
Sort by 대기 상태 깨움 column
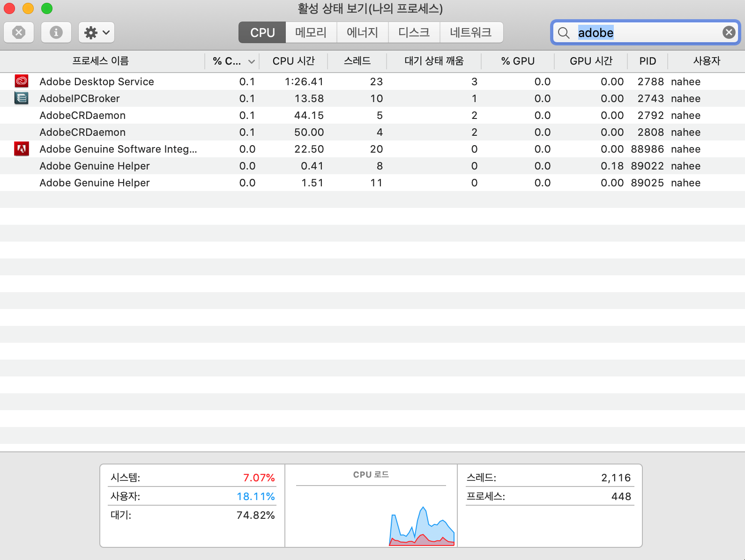tap(434, 61)
